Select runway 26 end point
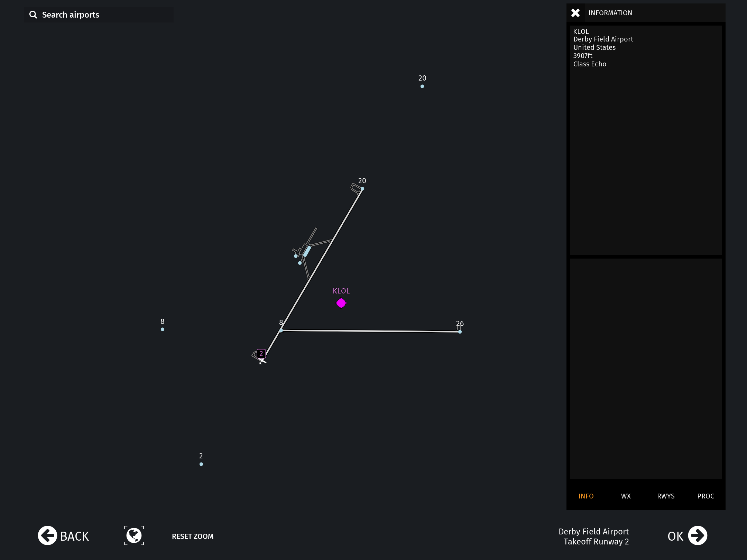This screenshot has width=747, height=560. (460, 332)
